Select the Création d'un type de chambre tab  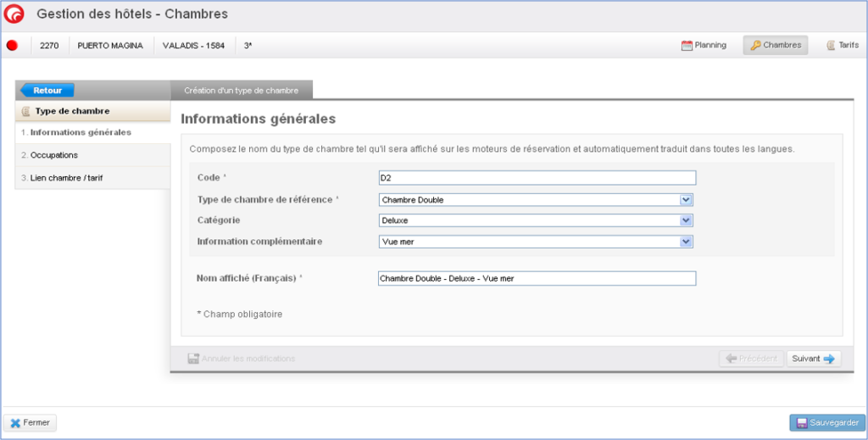[x=241, y=90]
